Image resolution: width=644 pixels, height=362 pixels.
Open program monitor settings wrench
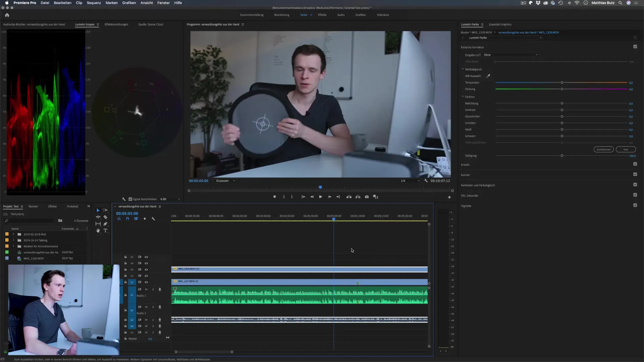pyautogui.click(x=426, y=181)
